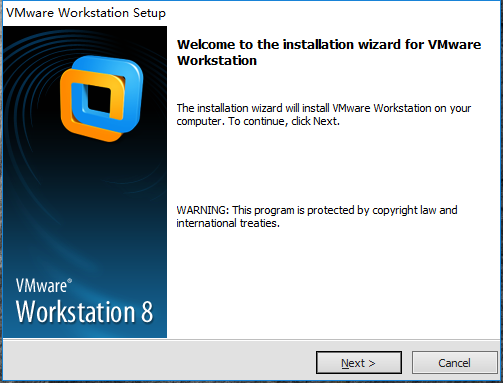Click the VMware brand text in the banner
This screenshot has width=503, height=383.
pyautogui.click(x=41, y=286)
